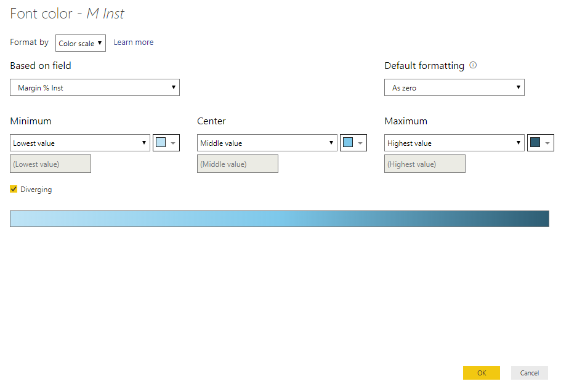
Task: Open the Center color picker swatch
Action: click(349, 142)
